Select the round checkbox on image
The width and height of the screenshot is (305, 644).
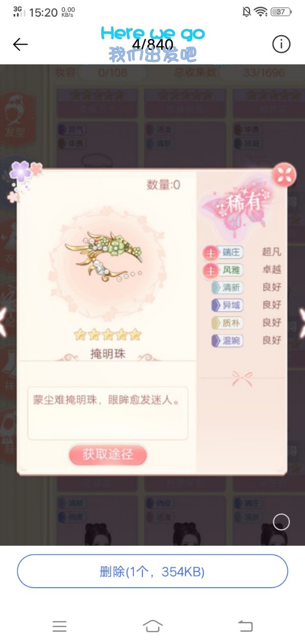281,522
